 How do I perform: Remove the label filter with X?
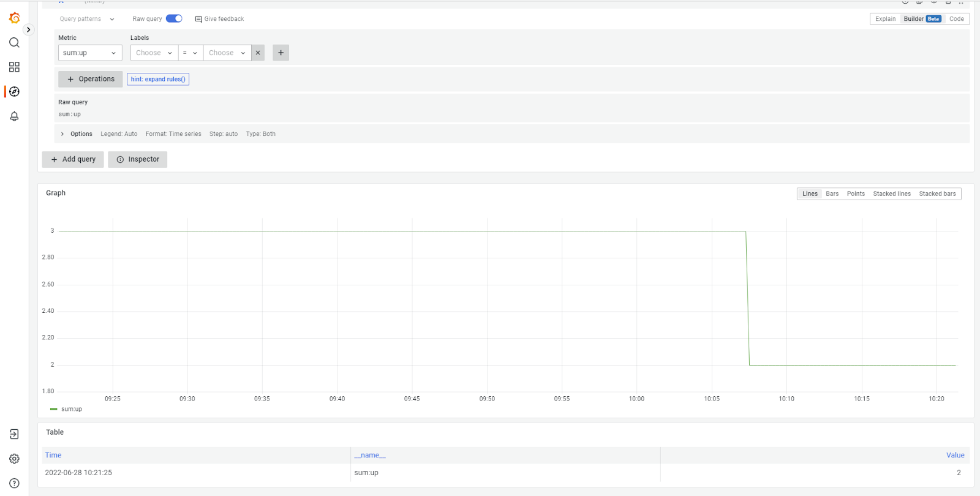point(258,53)
